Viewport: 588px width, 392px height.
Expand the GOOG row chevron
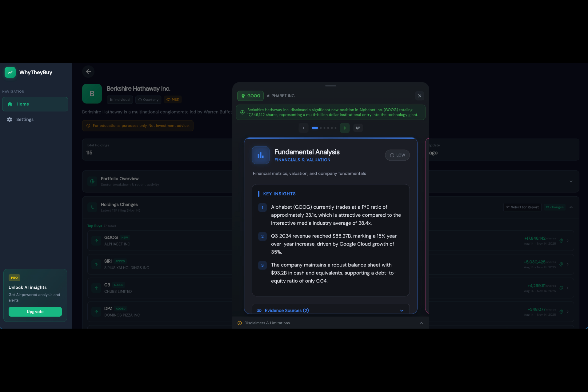(568, 241)
